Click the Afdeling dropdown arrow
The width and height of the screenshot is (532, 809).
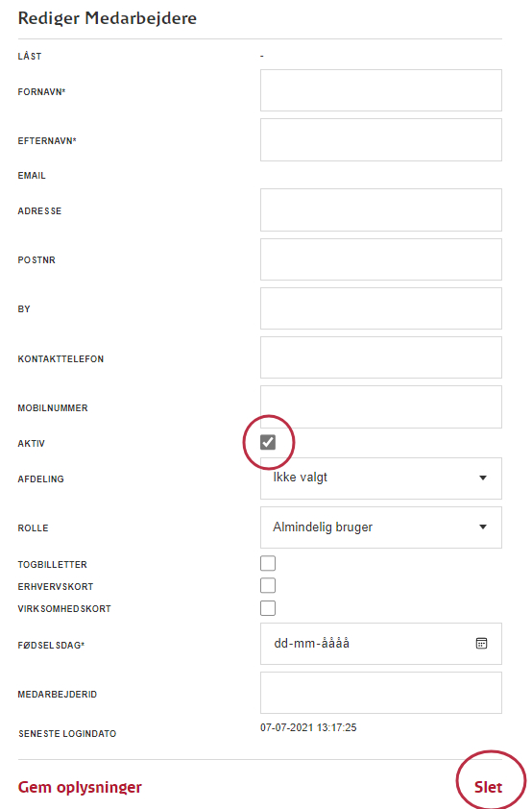[x=483, y=478]
